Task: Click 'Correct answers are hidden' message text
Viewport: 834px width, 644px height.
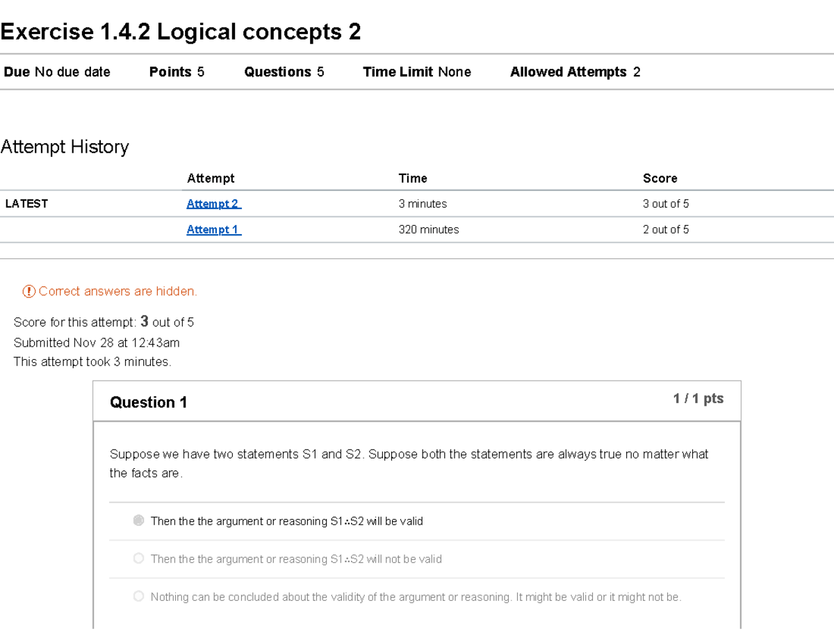Action: tap(117, 291)
